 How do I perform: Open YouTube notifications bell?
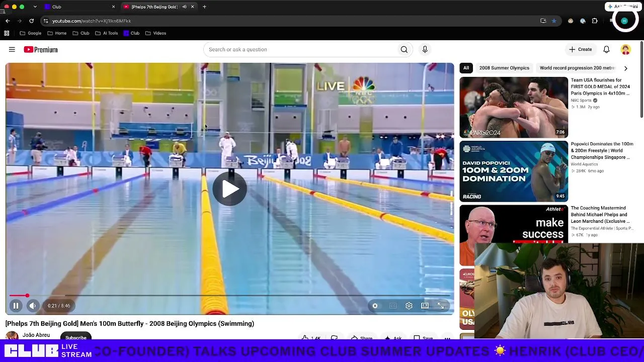click(606, 49)
